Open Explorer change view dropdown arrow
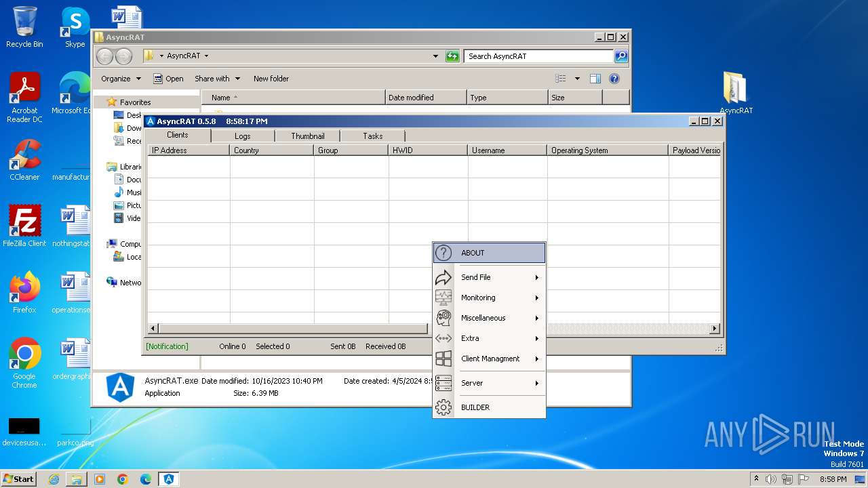The height and width of the screenshot is (488, 868). tap(577, 79)
